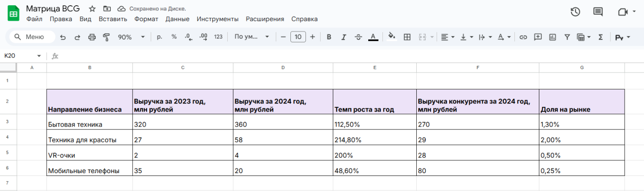644x191 pixels.
Task: Create a filter
Action: [567, 37]
